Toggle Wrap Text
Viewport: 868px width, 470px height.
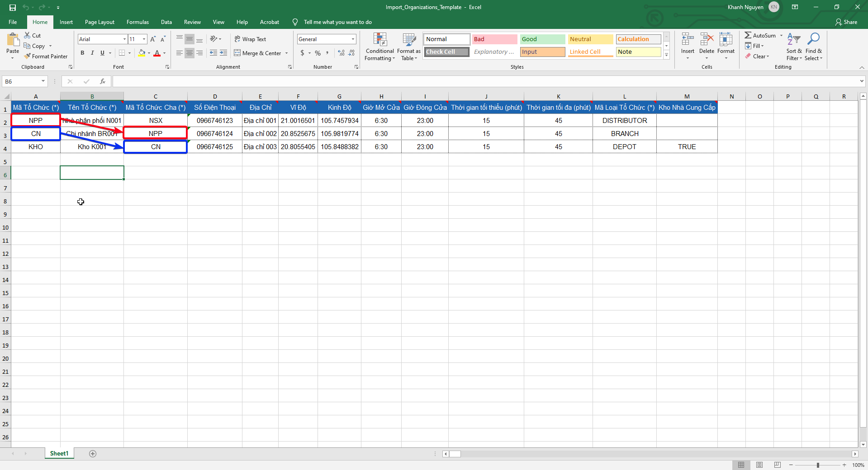[250, 39]
